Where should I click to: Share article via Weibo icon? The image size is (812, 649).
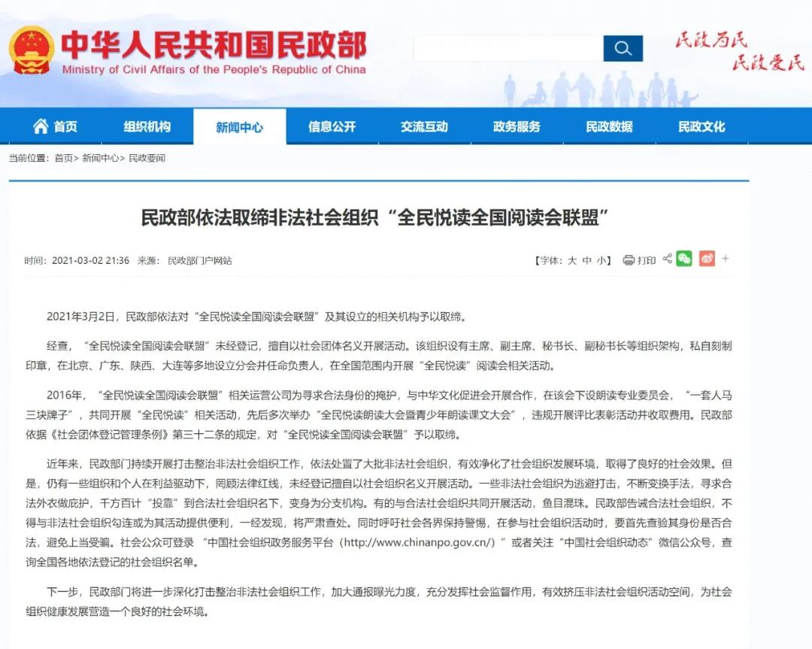tap(707, 259)
